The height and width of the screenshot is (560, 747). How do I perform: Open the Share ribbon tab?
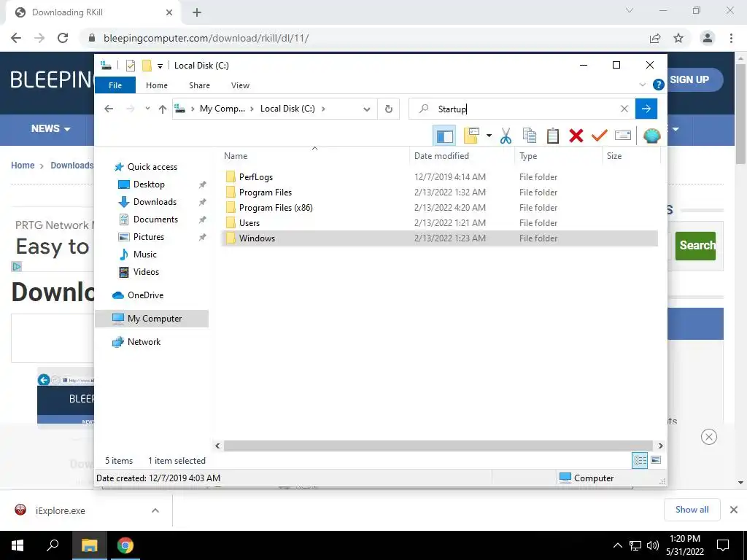click(199, 85)
